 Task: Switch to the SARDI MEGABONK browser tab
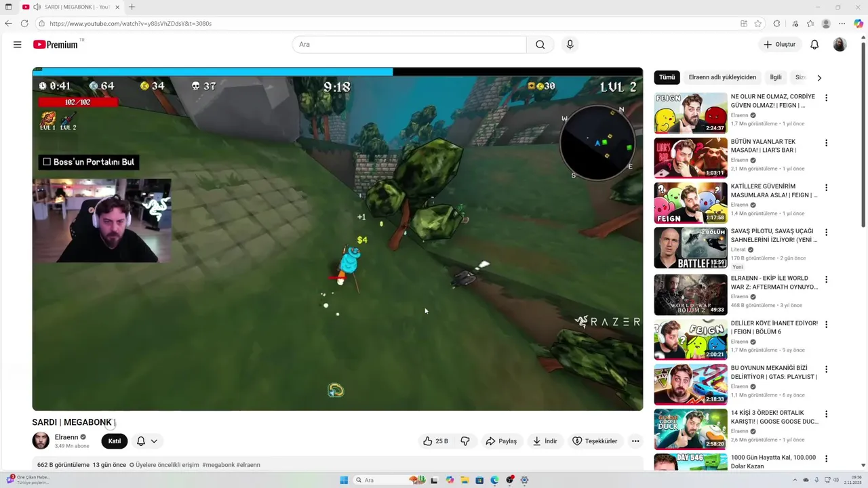71,7
